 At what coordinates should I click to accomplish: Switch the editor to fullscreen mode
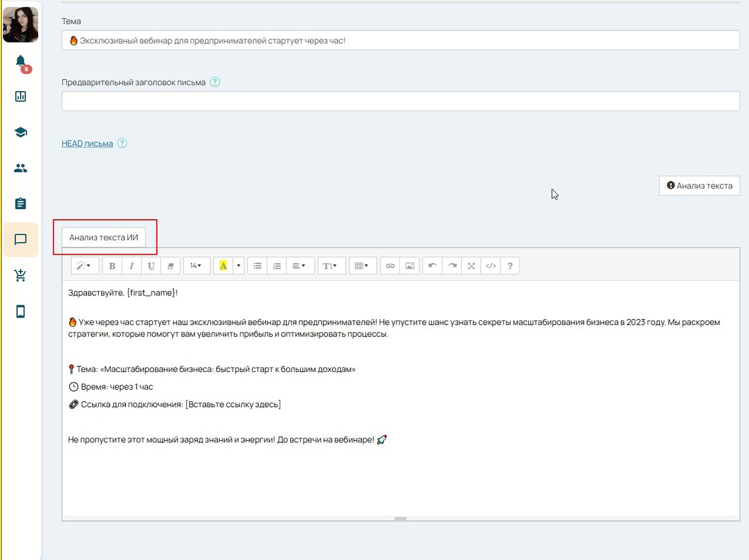click(x=471, y=266)
